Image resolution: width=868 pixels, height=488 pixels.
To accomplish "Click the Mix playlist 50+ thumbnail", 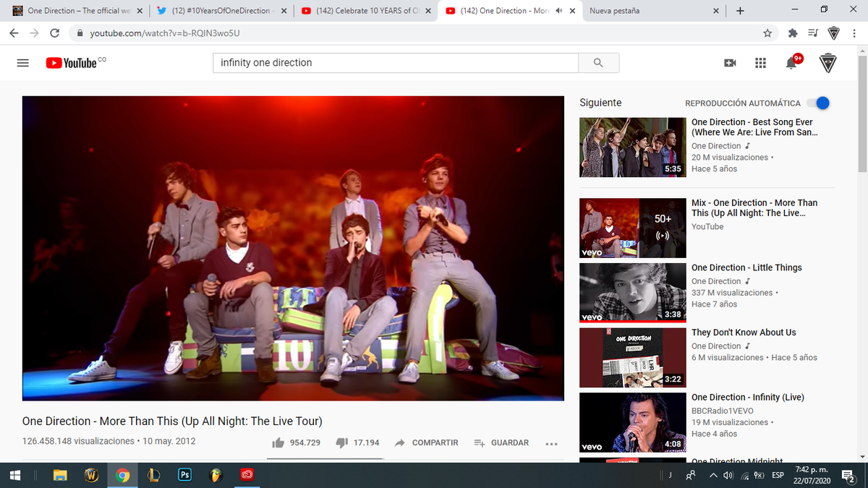I will pyautogui.click(x=633, y=228).
